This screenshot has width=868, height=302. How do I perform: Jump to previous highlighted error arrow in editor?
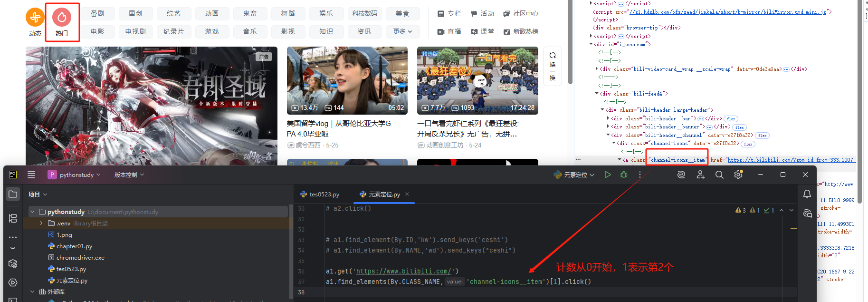tap(782, 210)
